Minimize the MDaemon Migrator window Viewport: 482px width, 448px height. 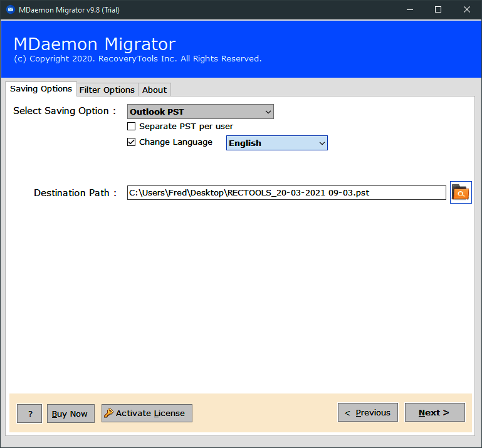click(409, 9)
